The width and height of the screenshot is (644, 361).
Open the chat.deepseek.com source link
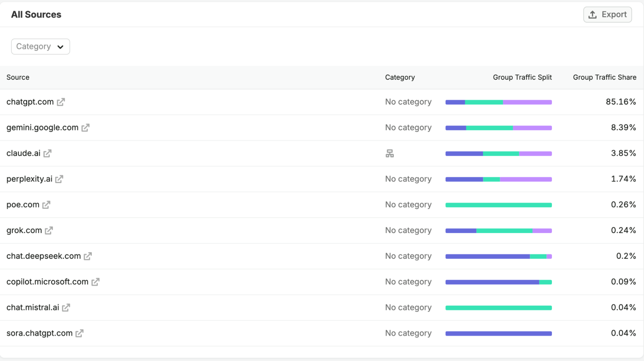(x=43, y=256)
